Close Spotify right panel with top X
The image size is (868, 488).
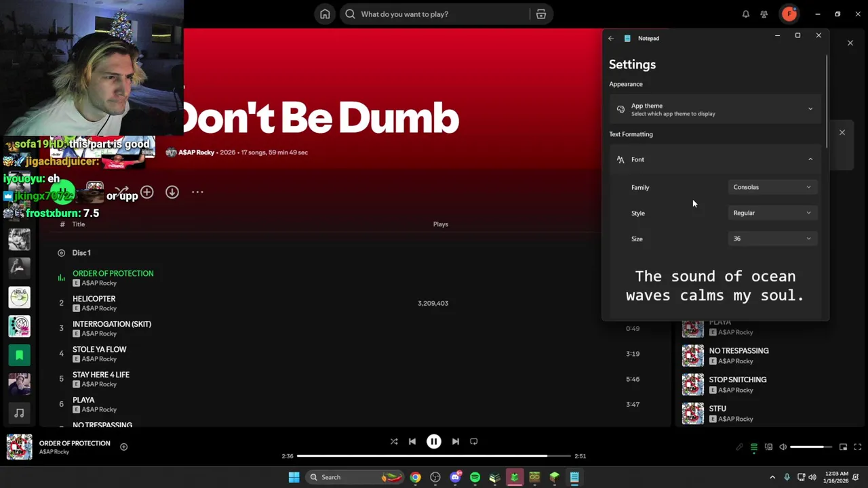pyautogui.click(x=850, y=43)
